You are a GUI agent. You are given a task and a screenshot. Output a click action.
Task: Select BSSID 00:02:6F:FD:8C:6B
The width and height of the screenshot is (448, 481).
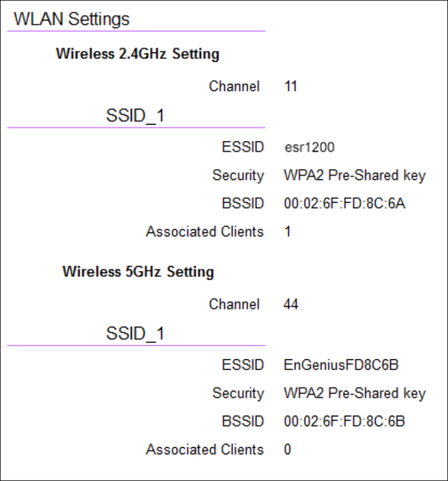tap(344, 422)
